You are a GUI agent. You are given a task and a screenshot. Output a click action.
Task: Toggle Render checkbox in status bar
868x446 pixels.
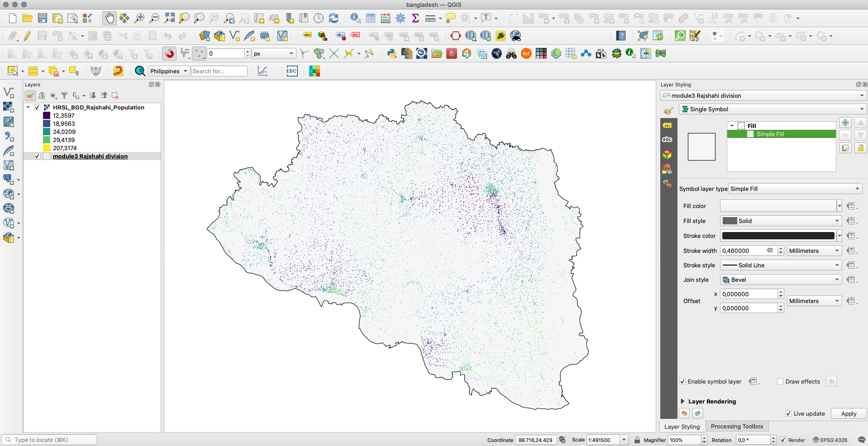783,440
